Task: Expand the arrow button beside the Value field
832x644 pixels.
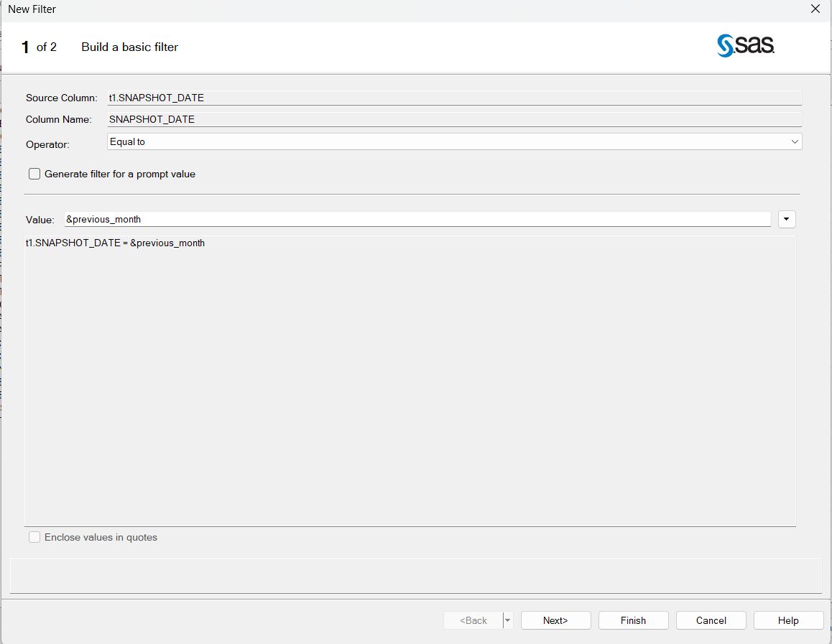Action: (x=787, y=219)
